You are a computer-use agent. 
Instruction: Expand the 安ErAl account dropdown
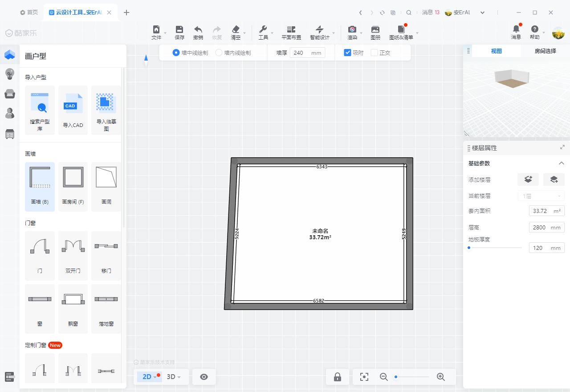click(x=482, y=12)
